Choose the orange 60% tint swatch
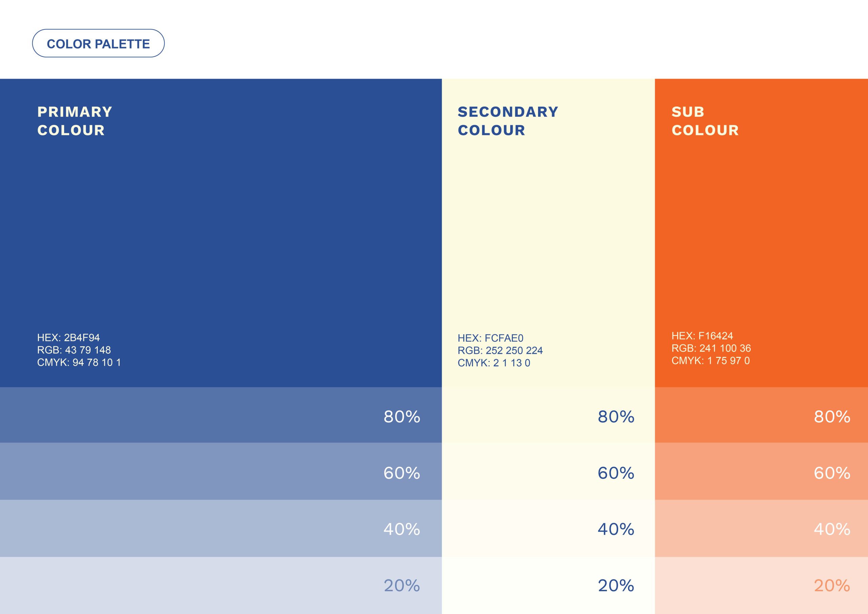Viewport: 868px width, 614px height. click(x=761, y=472)
